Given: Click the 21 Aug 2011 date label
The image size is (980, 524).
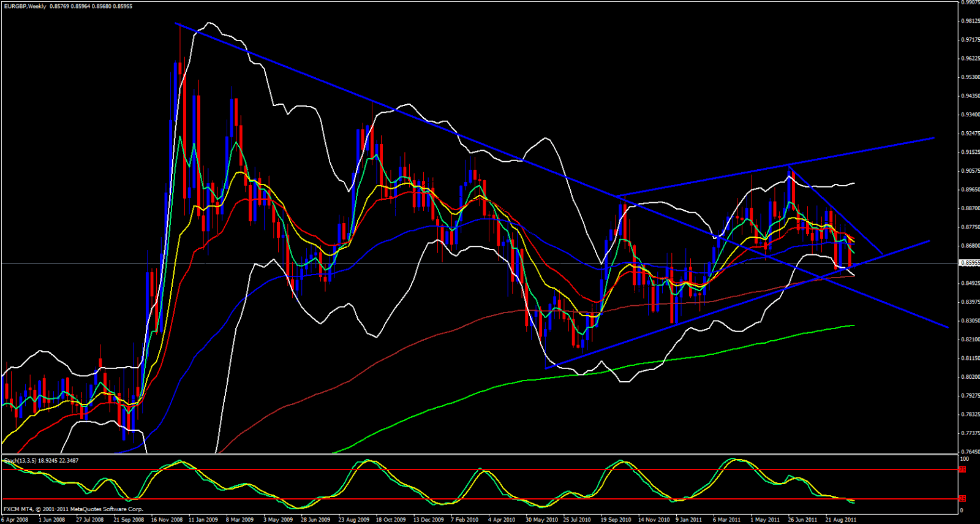Looking at the screenshot, I should click(841, 520).
